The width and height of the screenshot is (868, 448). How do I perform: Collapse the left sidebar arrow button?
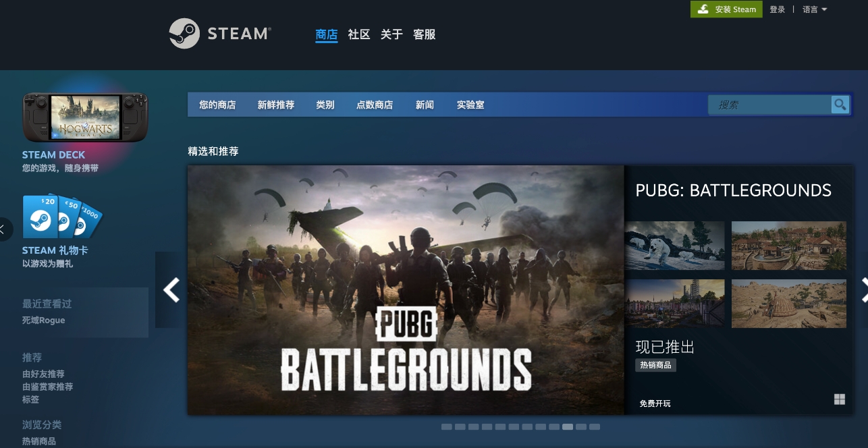[4, 229]
